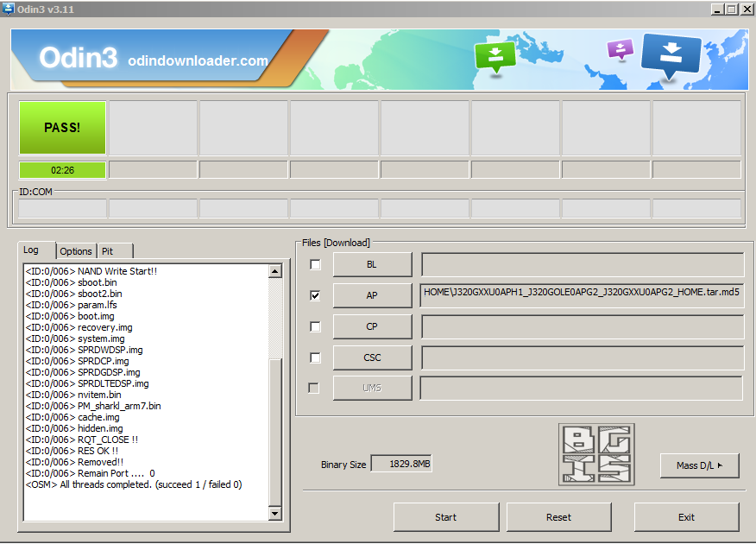
Task: Click the Exit button
Action: (x=687, y=517)
